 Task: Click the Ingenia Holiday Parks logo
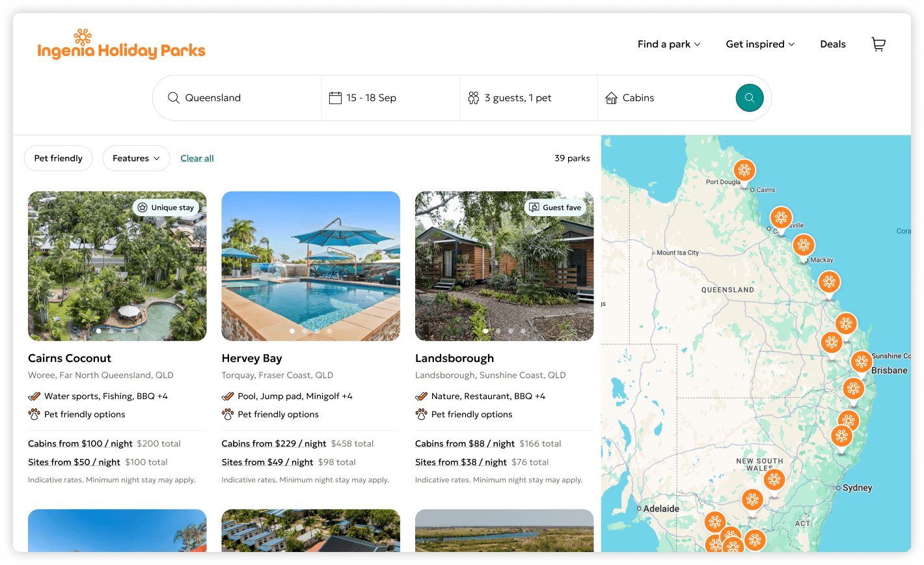click(122, 44)
